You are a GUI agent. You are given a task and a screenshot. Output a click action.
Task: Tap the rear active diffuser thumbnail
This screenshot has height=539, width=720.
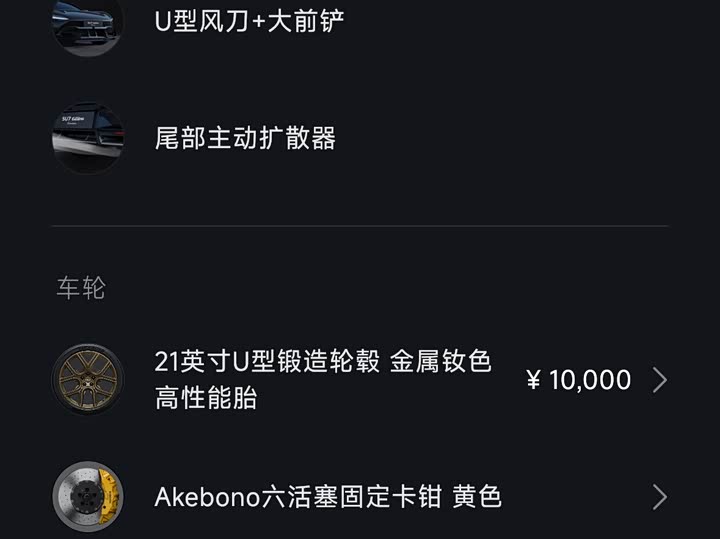pyautogui.click(x=88, y=137)
